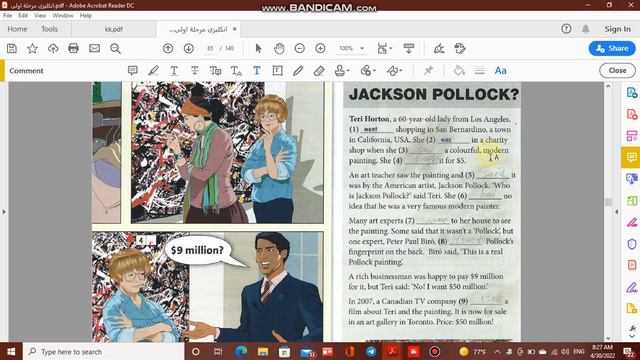Switch to the Tools tab

coord(49,29)
